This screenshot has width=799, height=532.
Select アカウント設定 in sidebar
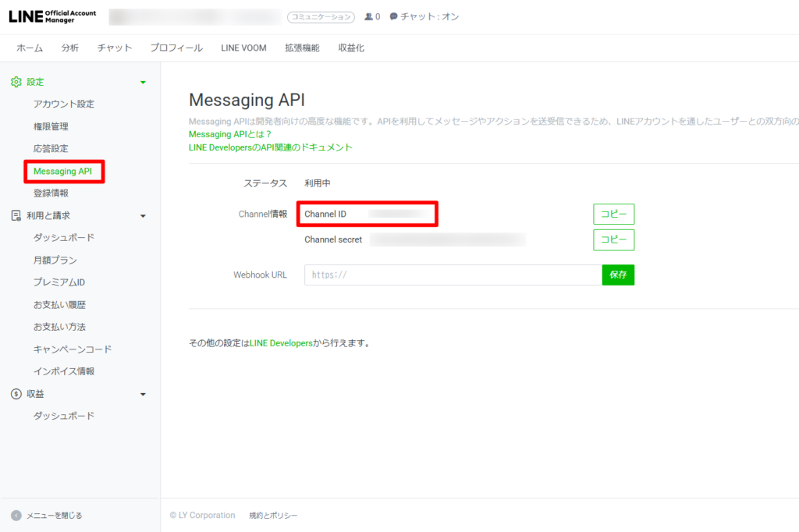click(64, 104)
